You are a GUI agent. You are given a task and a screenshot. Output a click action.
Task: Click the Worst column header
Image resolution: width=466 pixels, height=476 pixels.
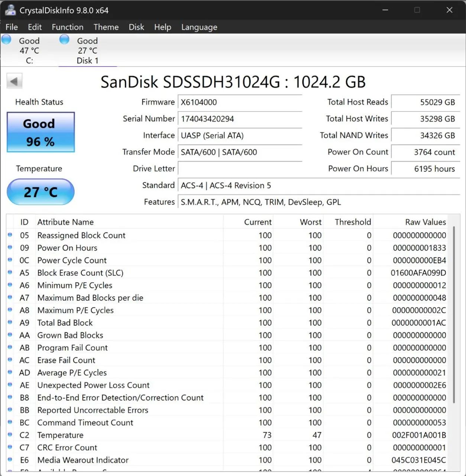point(298,222)
